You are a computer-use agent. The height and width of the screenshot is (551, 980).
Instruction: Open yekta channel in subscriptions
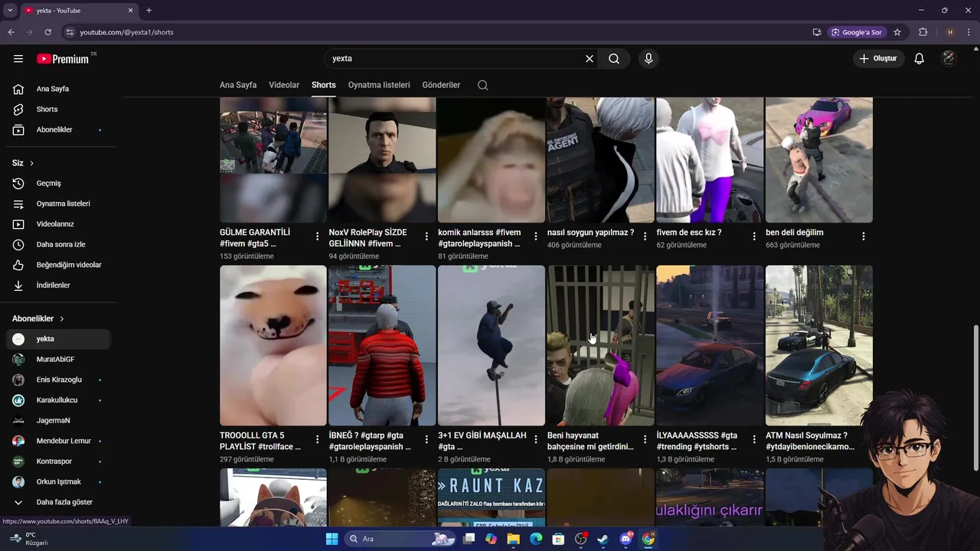click(x=58, y=339)
